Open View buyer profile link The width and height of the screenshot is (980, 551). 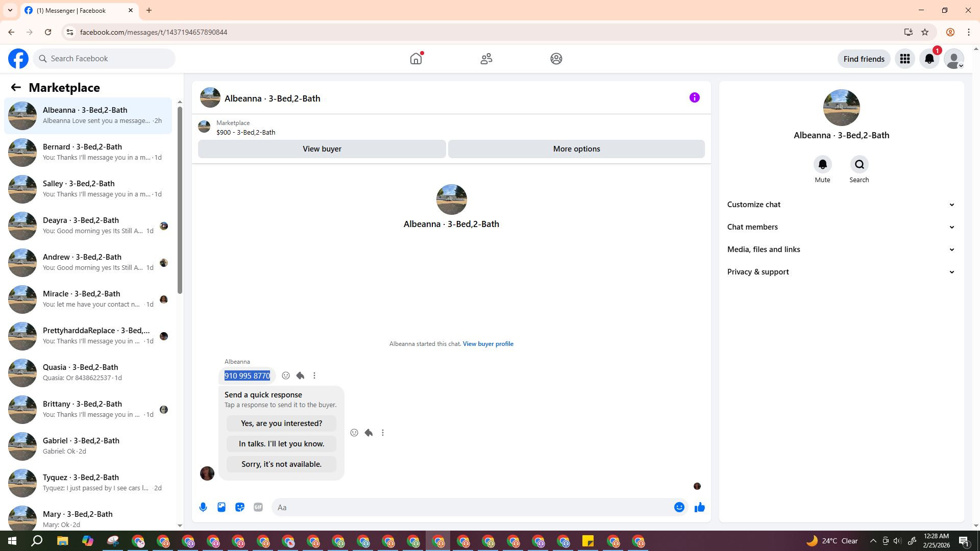click(487, 344)
